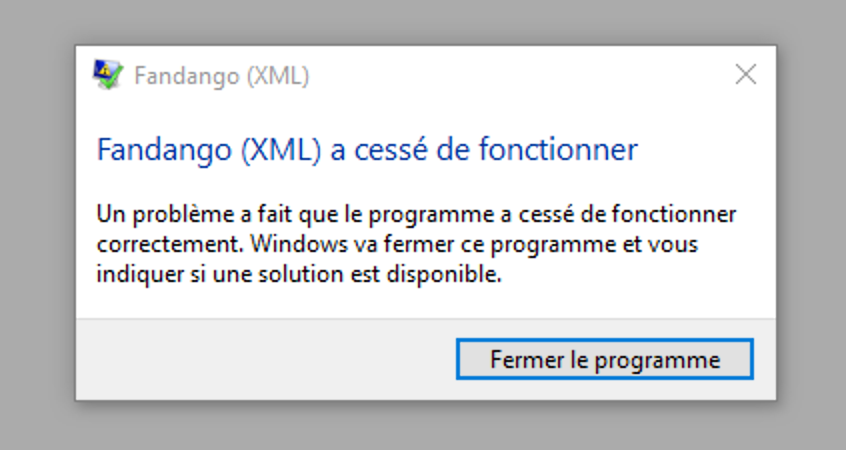Close the Fandango (XML) error dialog

coord(745,74)
